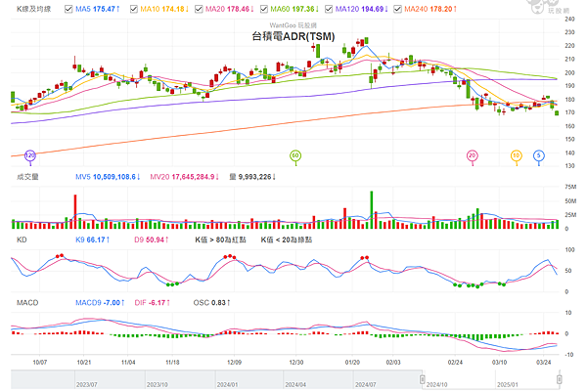This screenshot has height=392, width=587.
Task: Click the K值 > 80為紅點 legend text
Action: click(220, 240)
